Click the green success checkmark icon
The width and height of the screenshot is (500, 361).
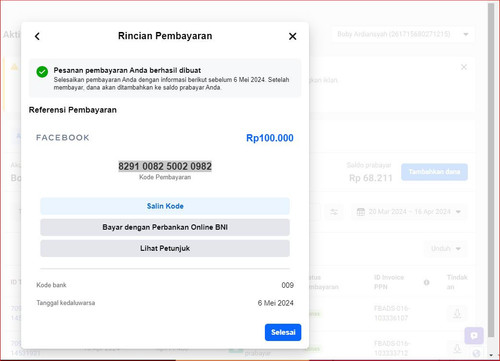[42, 71]
